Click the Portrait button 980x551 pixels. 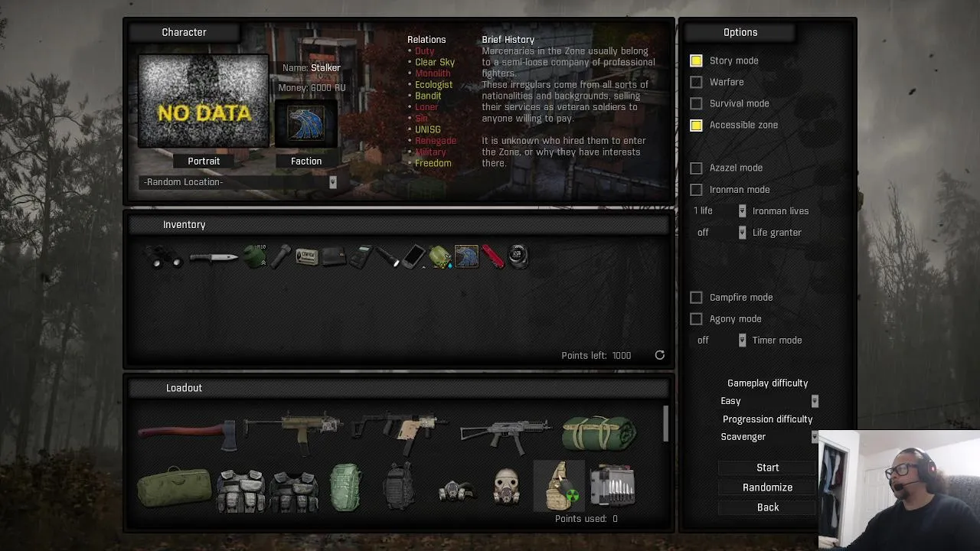pyautogui.click(x=204, y=161)
